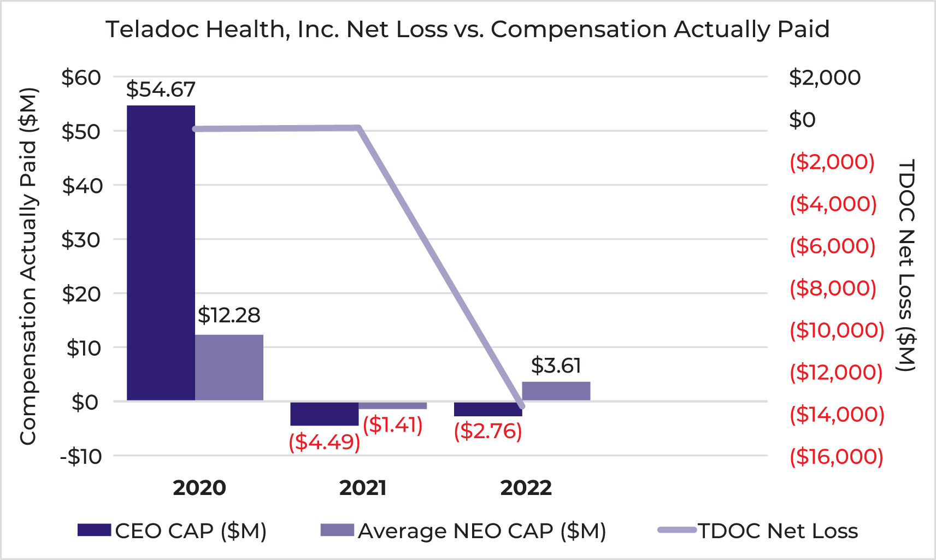Click the 2021 x-axis category label

363,488
